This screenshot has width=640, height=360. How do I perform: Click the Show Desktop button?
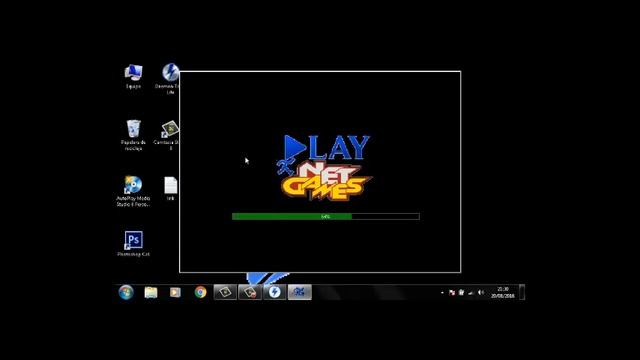coord(522,292)
